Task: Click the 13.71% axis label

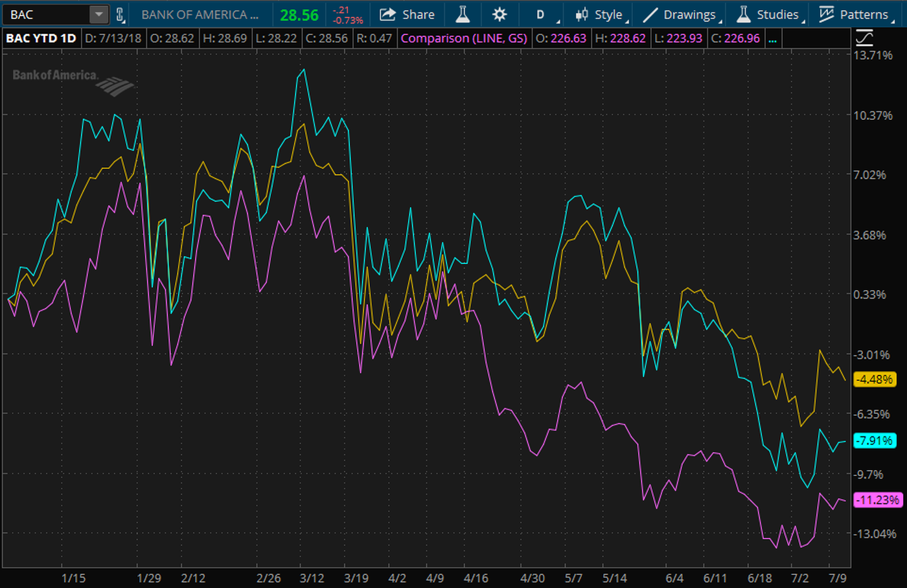Action: (873, 55)
